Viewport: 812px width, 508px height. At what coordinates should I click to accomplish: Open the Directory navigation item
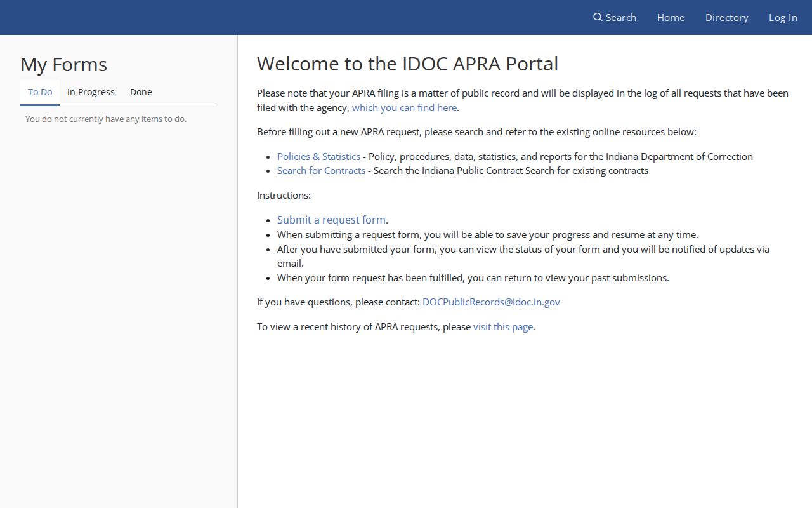point(726,17)
